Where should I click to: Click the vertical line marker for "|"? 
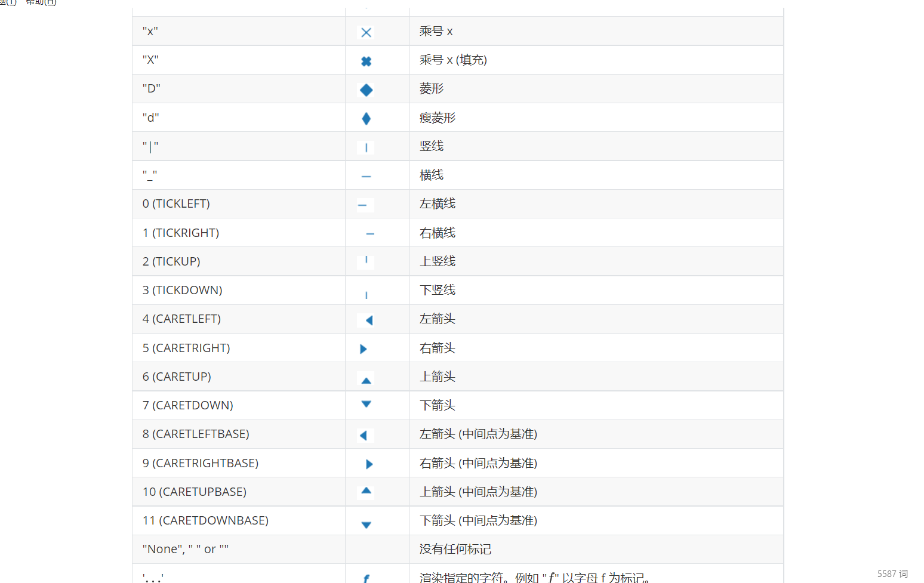point(365,147)
